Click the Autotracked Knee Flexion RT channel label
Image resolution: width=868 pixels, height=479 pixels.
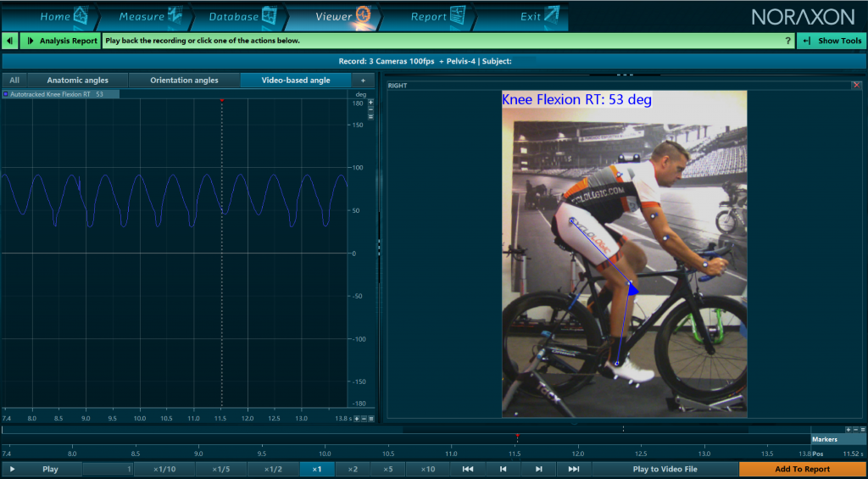tap(60, 94)
